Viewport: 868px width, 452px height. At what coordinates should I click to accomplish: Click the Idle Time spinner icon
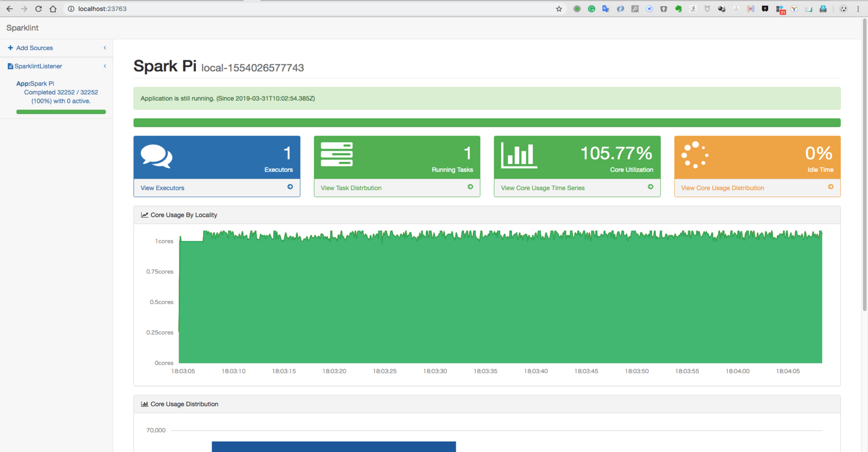point(695,155)
